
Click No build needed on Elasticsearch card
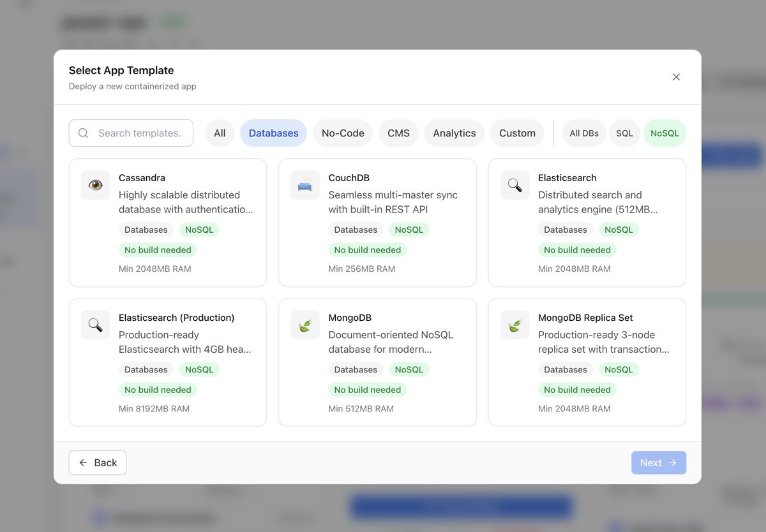coord(578,250)
